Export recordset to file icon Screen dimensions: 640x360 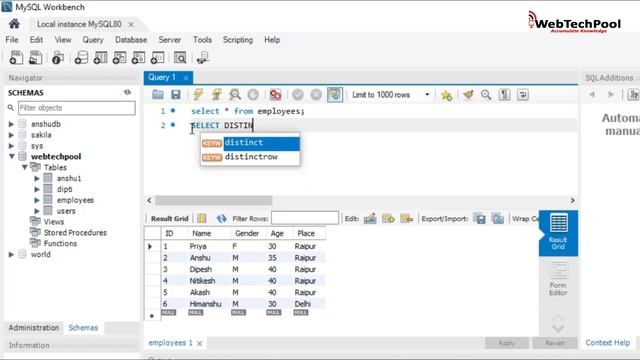pyautogui.click(x=480, y=218)
